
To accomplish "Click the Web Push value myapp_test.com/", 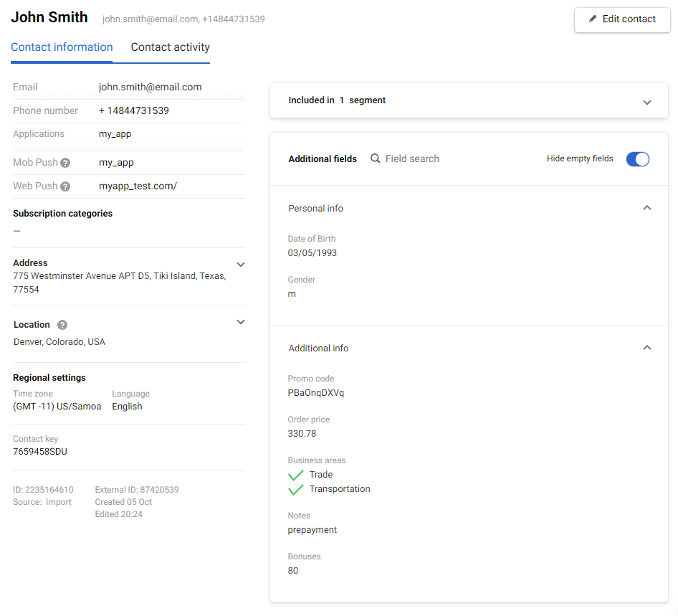I will (x=138, y=186).
